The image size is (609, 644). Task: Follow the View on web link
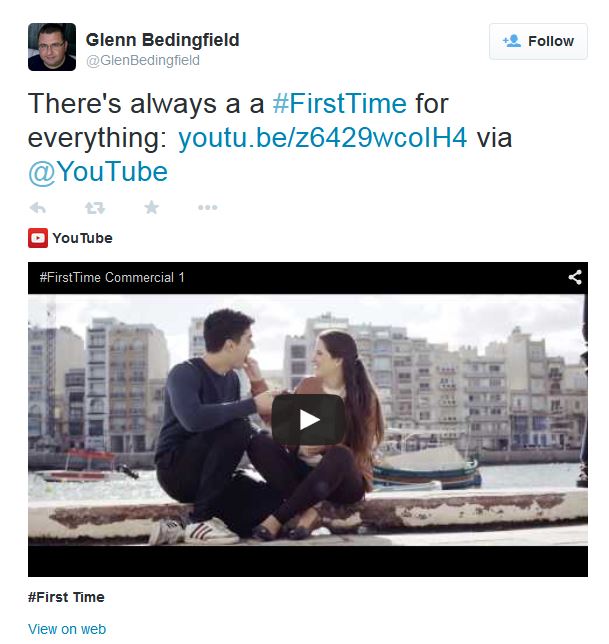tap(67, 629)
